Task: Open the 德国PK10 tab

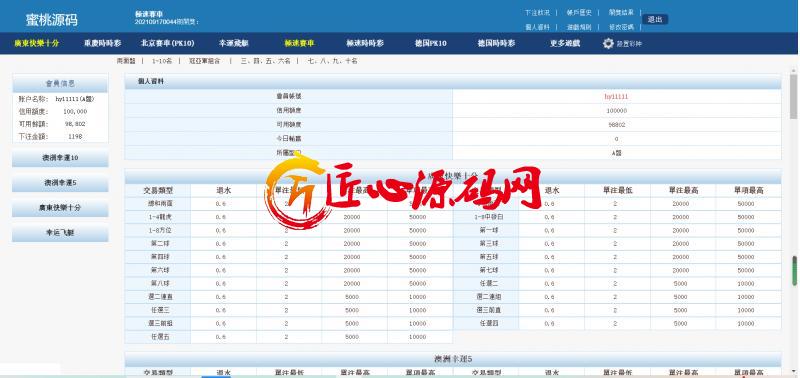Action: point(431,43)
